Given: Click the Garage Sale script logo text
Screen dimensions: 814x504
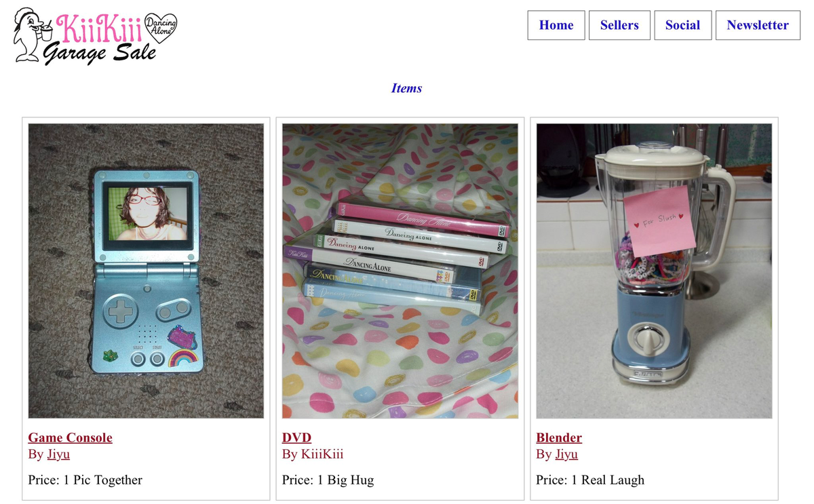Looking at the screenshot, I should (100, 52).
